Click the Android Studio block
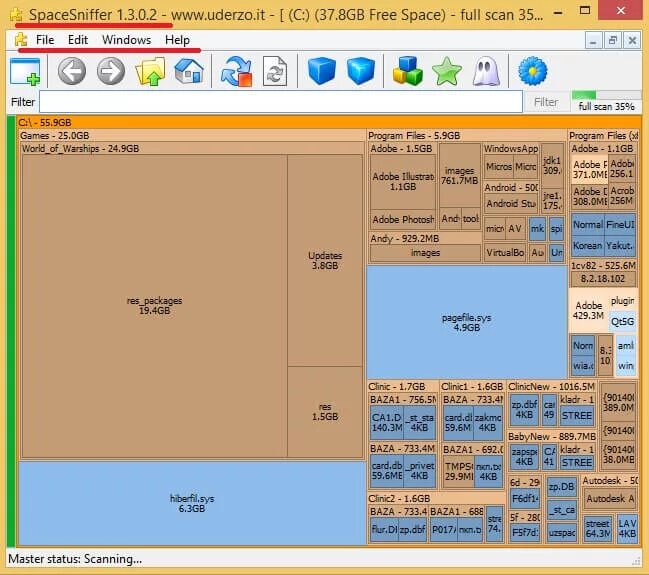Image resolution: width=649 pixels, height=575 pixels. point(511,203)
